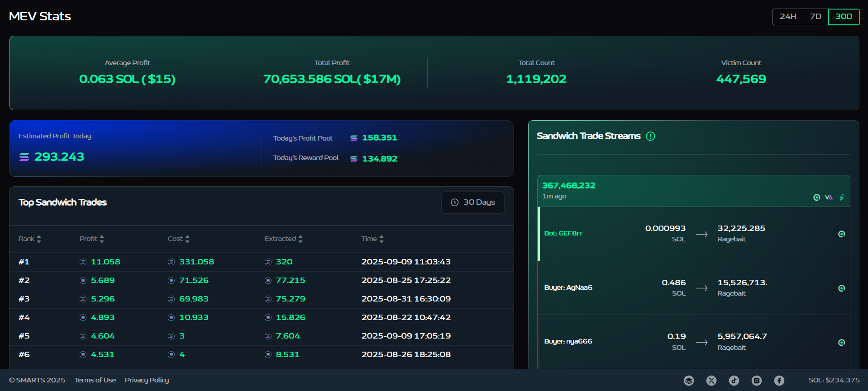Image resolution: width=868 pixels, height=391 pixels.
Task: Switch stats range to 7D
Action: (x=816, y=17)
